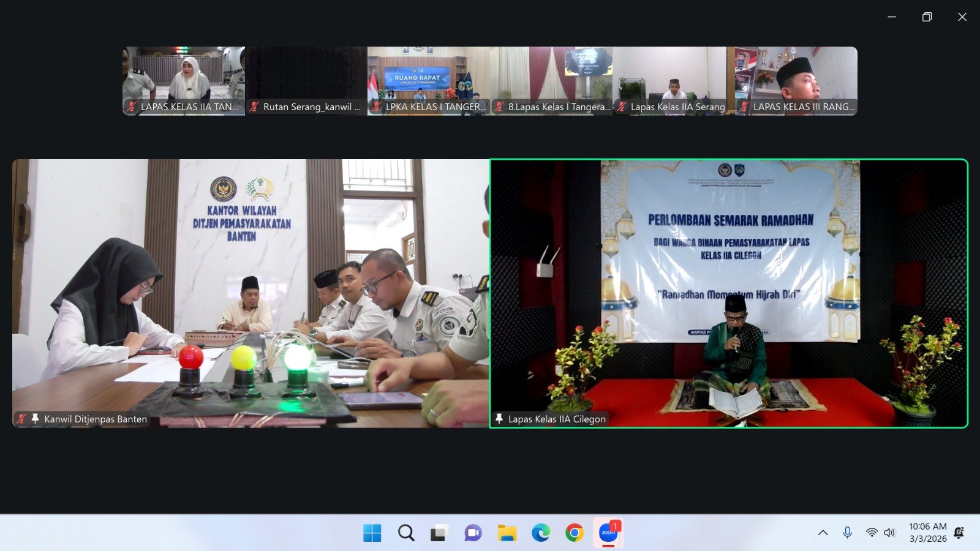The height and width of the screenshot is (551, 980).
Task: Open Google Chrome from taskbar
Action: pyautogui.click(x=574, y=533)
